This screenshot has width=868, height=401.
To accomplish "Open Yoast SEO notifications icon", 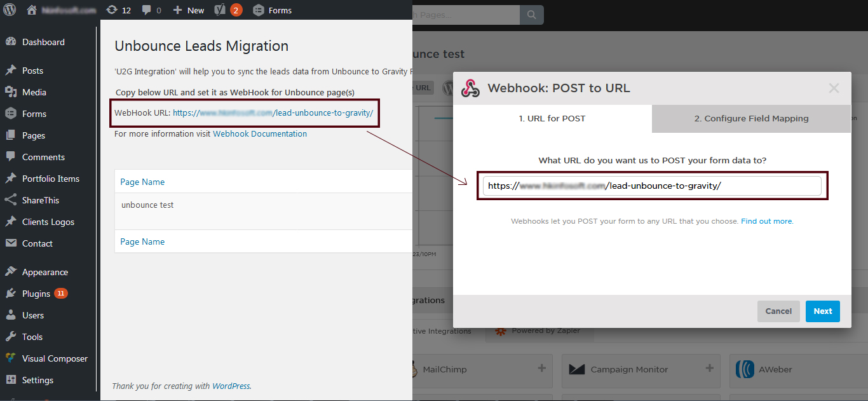I will coord(228,10).
